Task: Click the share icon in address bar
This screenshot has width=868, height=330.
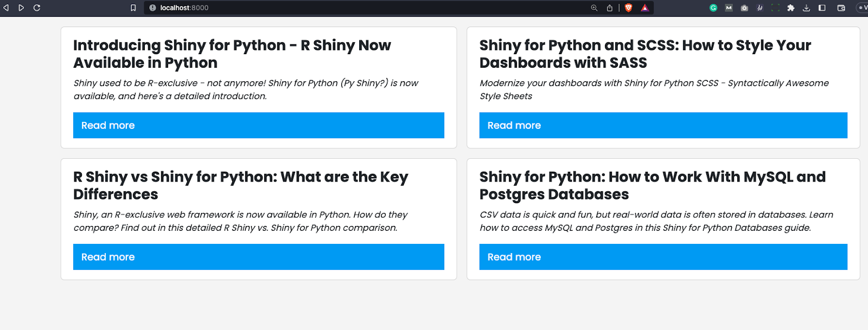Action: pyautogui.click(x=610, y=8)
